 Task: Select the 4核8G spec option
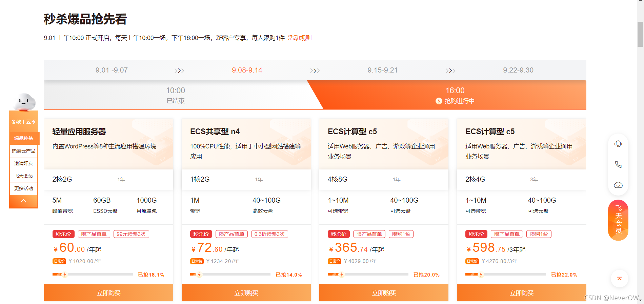click(338, 179)
